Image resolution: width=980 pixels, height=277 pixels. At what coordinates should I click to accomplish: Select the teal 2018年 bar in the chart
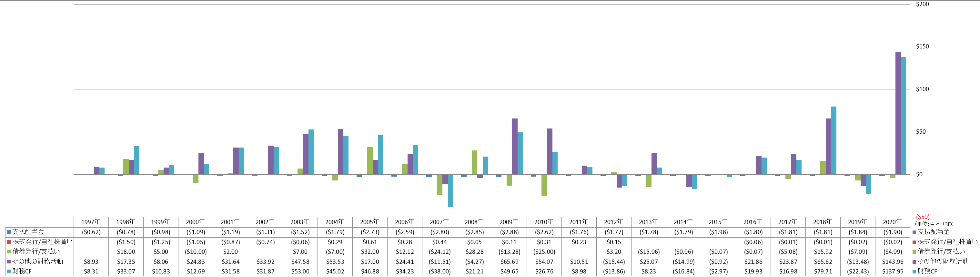tap(834, 140)
